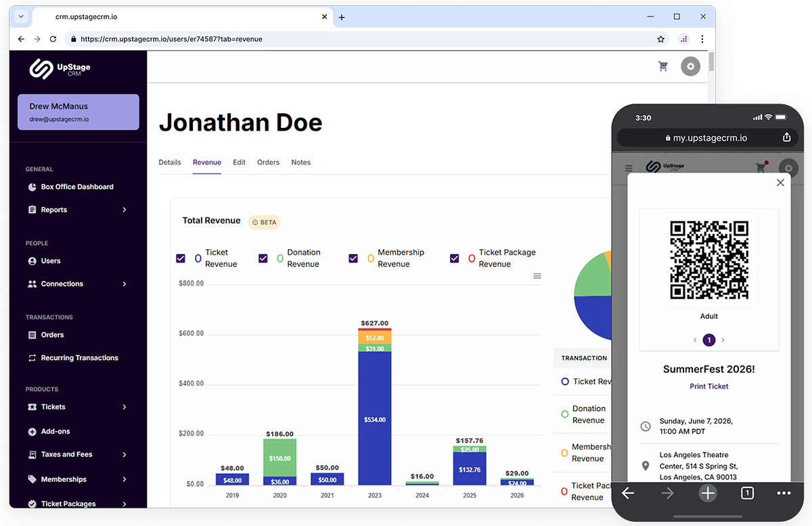Click the 2023 blue ticket revenue bar
This screenshot has height=526, width=812.
tap(374, 420)
